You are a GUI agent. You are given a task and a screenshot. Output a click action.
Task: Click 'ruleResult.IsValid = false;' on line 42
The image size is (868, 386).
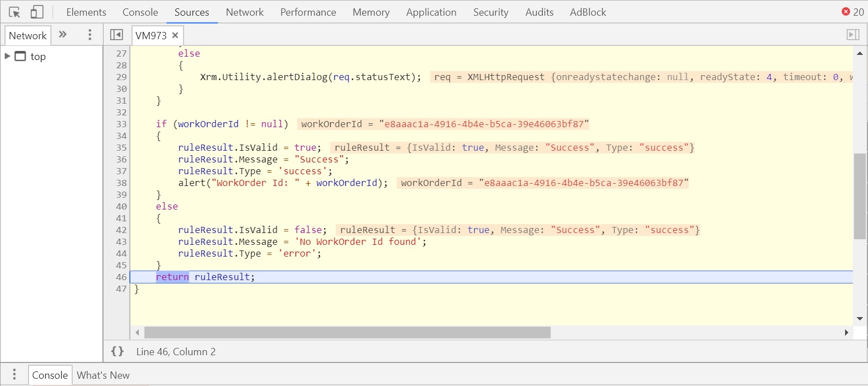tap(252, 230)
